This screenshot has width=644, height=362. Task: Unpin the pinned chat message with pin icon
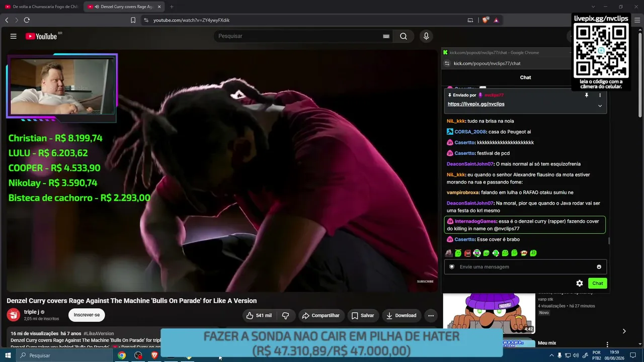coord(586,95)
